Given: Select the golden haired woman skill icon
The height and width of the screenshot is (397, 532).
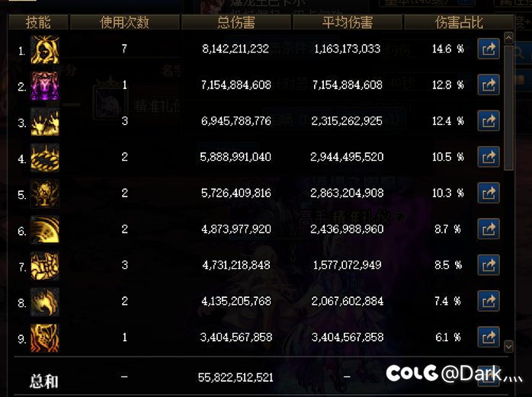Looking at the screenshot, I should pos(45,50).
